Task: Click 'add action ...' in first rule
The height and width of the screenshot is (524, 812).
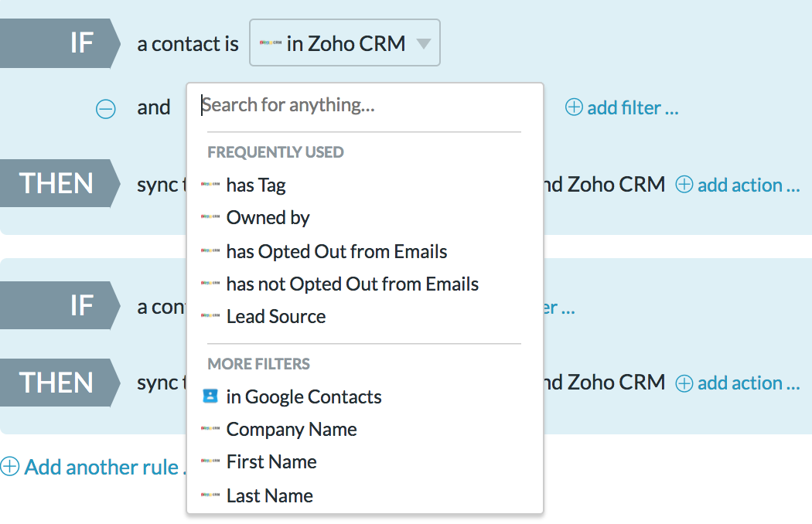Action: coord(749,185)
